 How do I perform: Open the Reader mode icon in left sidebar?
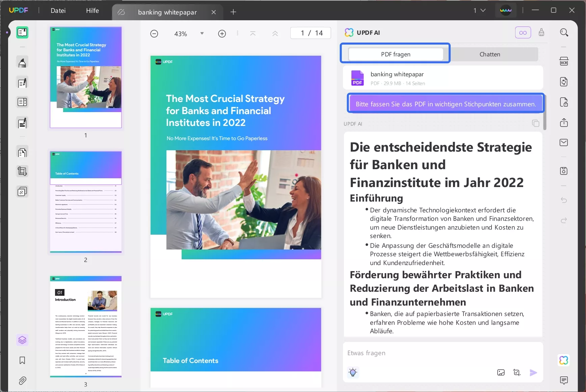22,32
